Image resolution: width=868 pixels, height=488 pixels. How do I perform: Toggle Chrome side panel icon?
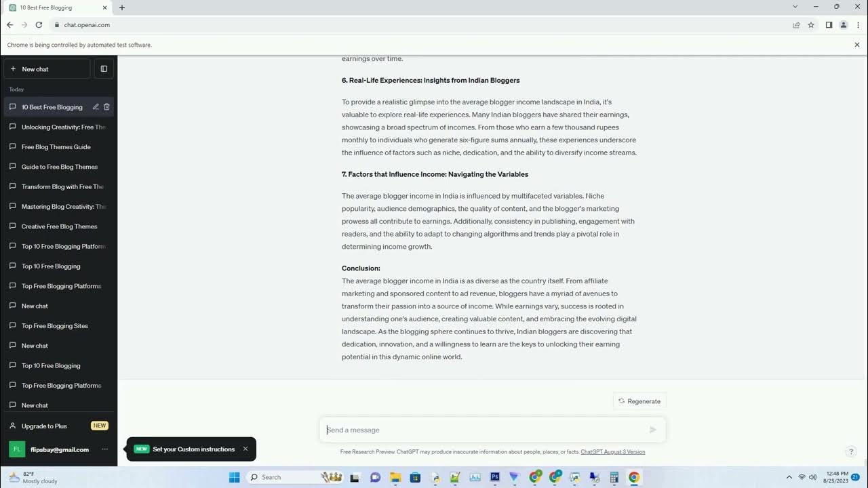coord(829,25)
